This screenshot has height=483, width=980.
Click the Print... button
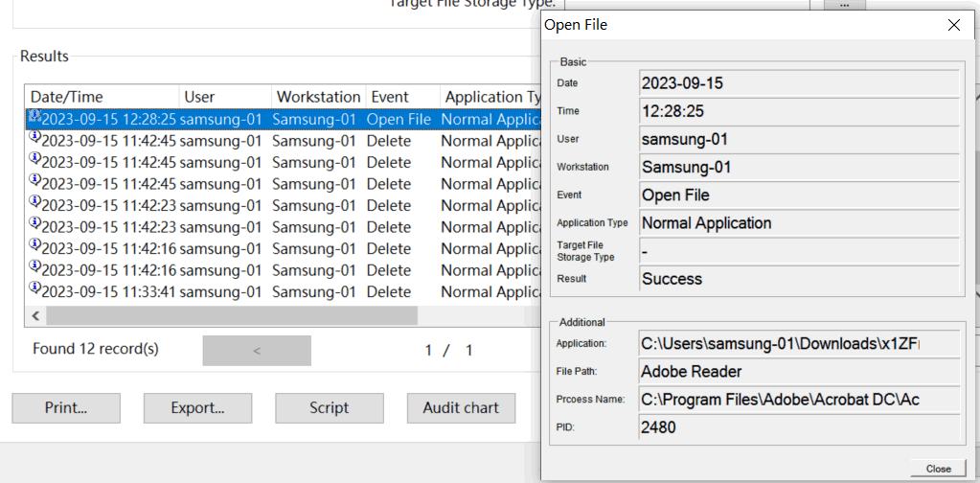[x=66, y=408]
